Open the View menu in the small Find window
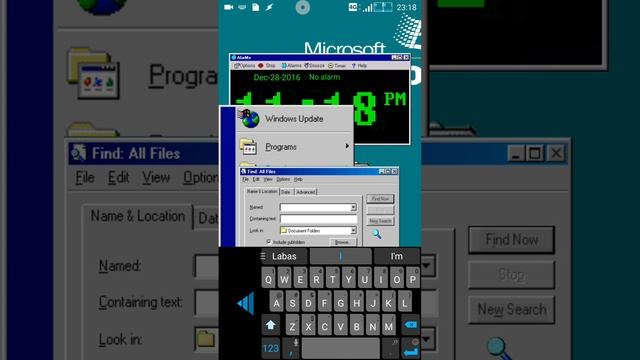The height and width of the screenshot is (360, 640). pos(268,179)
